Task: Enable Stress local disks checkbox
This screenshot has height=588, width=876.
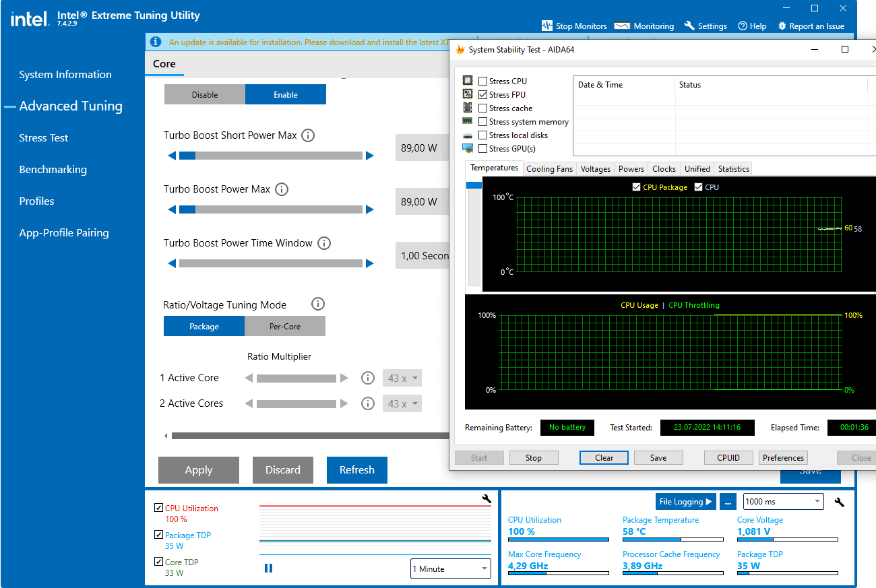Action: point(482,135)
